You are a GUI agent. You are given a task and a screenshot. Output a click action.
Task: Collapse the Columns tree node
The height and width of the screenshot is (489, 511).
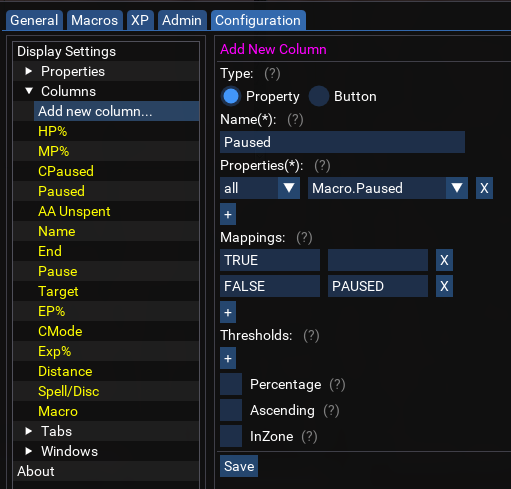pyautogui.click(x=29, y=91)
